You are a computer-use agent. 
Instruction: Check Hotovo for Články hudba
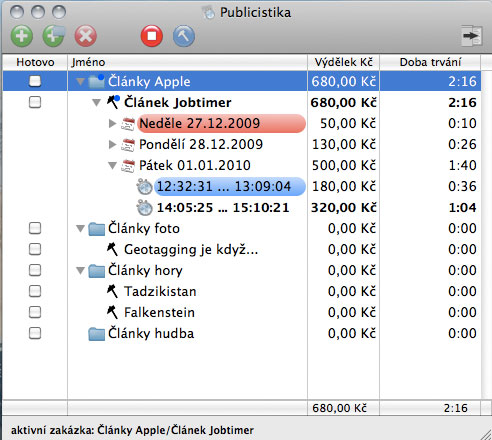point(35,333)
